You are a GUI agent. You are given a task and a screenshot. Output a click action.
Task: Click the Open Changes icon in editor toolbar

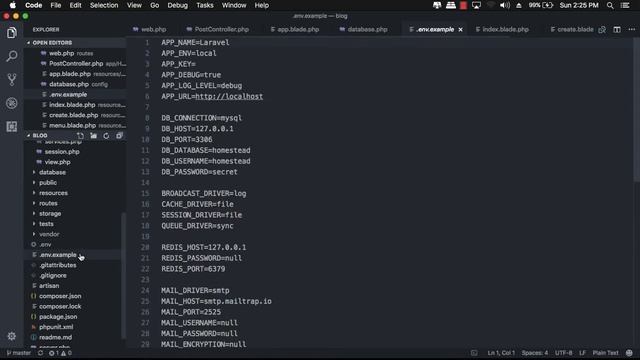(x=602, y=29)
